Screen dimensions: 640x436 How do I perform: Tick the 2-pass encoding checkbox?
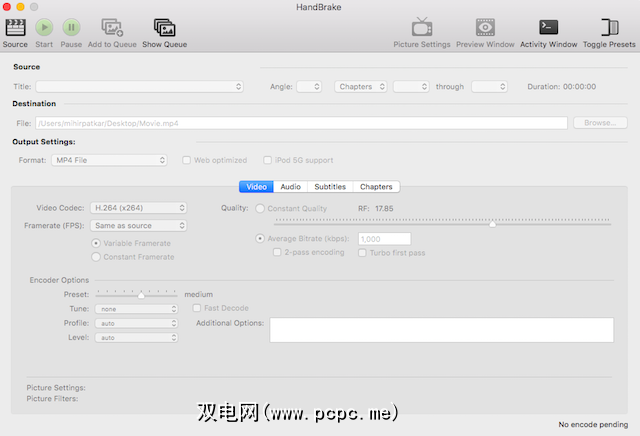277,253
